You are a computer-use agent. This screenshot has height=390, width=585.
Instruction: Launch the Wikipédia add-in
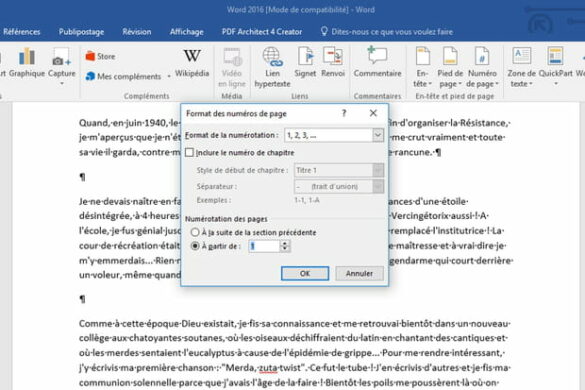[x=192, y=63]
